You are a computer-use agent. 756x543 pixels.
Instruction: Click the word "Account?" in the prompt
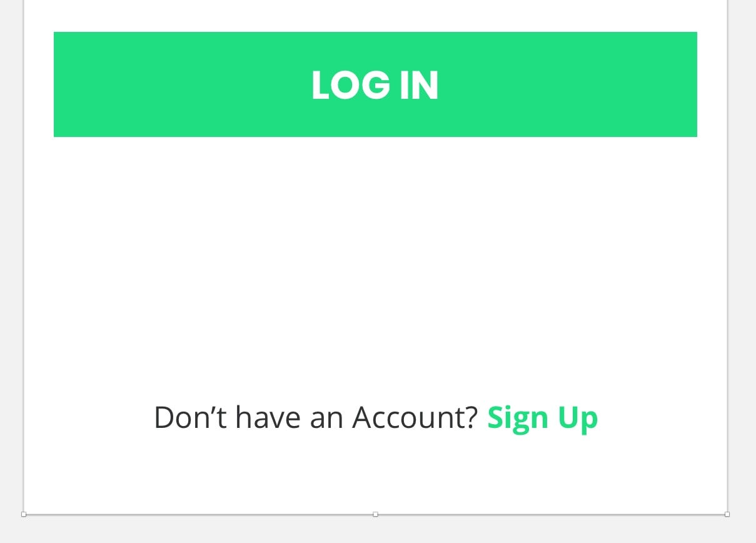(x=415, y=417)
